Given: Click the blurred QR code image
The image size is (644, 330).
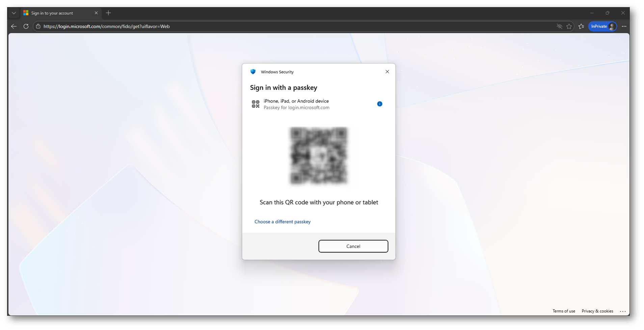Looking at the screenshot, I should [x=319, y=156].
